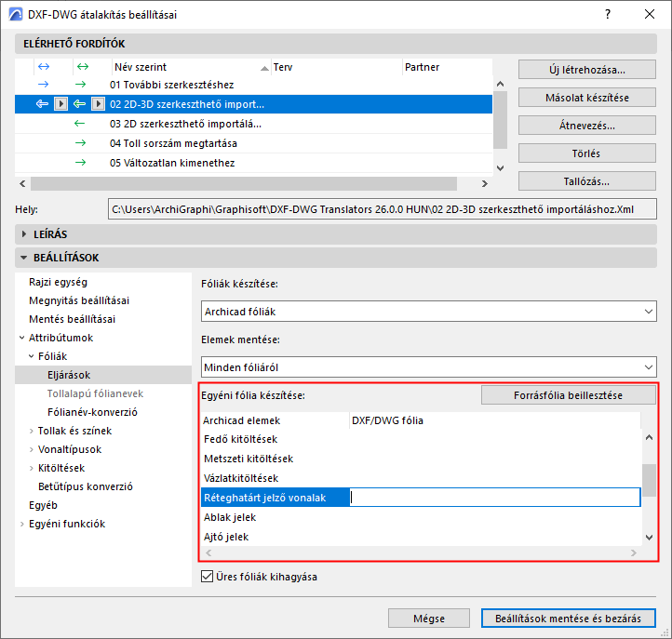The image size is (672, 639).
Task: Click green left arrow of 03 2D translator
Action: point(80,124)
